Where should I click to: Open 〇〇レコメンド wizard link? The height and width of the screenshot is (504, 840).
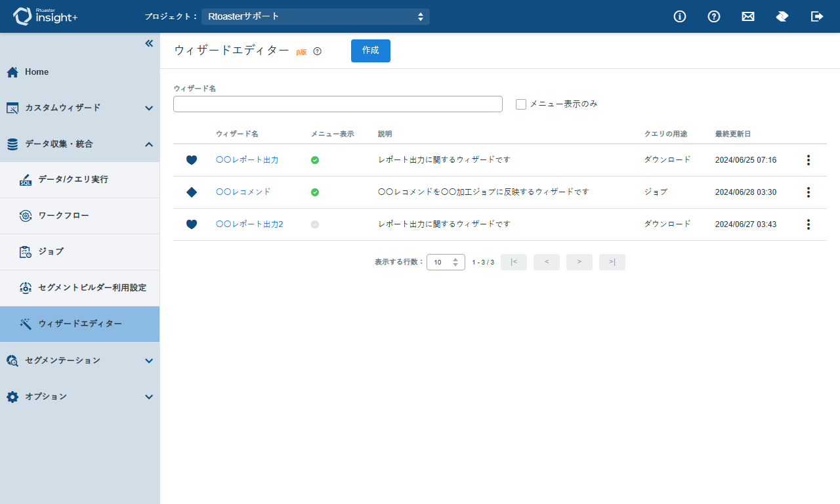[x=243, y=192]
